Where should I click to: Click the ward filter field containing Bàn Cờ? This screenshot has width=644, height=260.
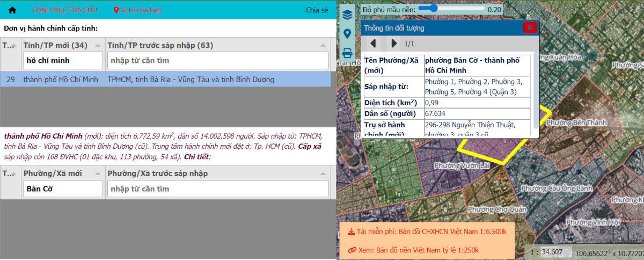coord(63,189)
